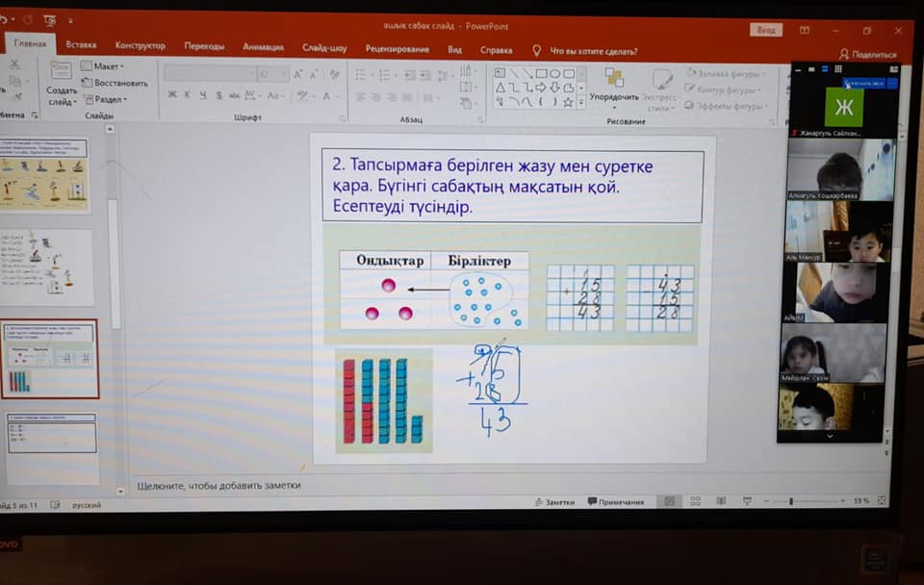Viewport: 924px width, 585px height.
Task: Select the currently highlighted slide thumbnail
Action: [49, 359]
